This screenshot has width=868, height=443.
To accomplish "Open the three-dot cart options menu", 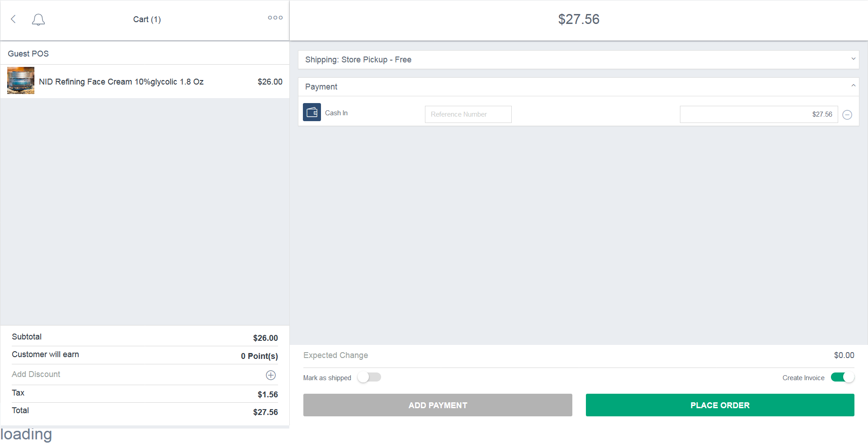I will (275, 18).
